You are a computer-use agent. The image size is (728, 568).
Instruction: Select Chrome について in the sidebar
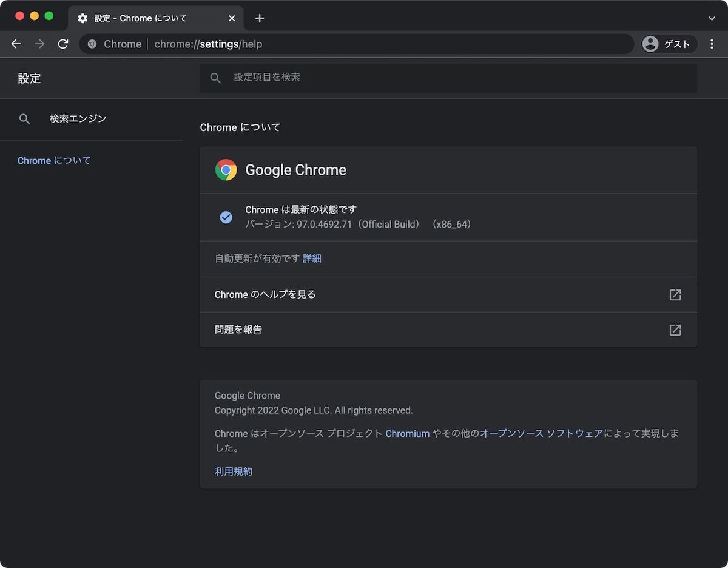54,161
